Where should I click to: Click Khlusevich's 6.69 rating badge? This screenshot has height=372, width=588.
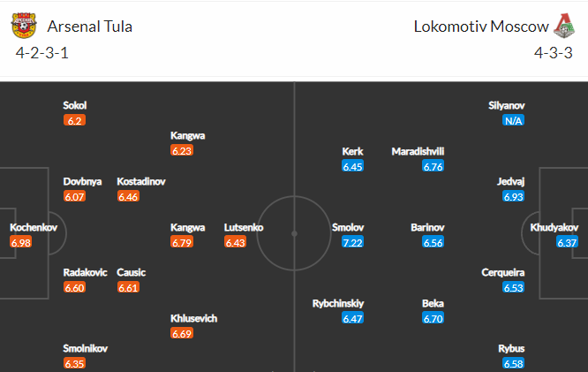coord(182,333)
